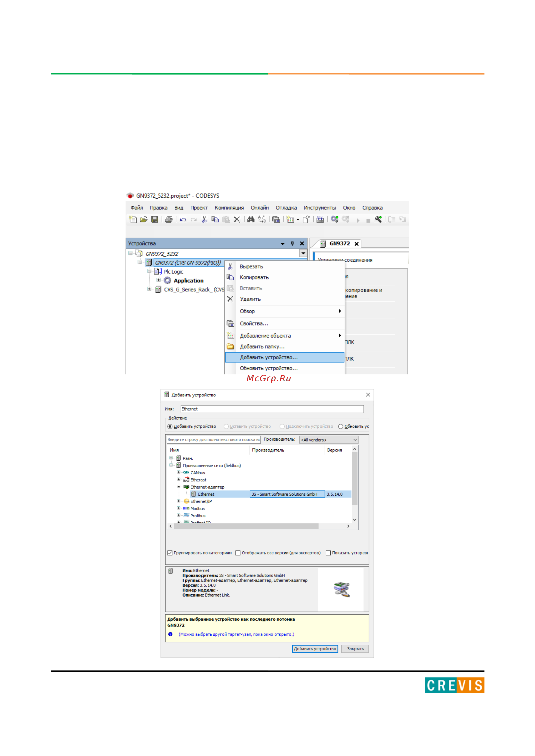
Task: Click the Закрыть button
Action: click(x=355, y=649)
